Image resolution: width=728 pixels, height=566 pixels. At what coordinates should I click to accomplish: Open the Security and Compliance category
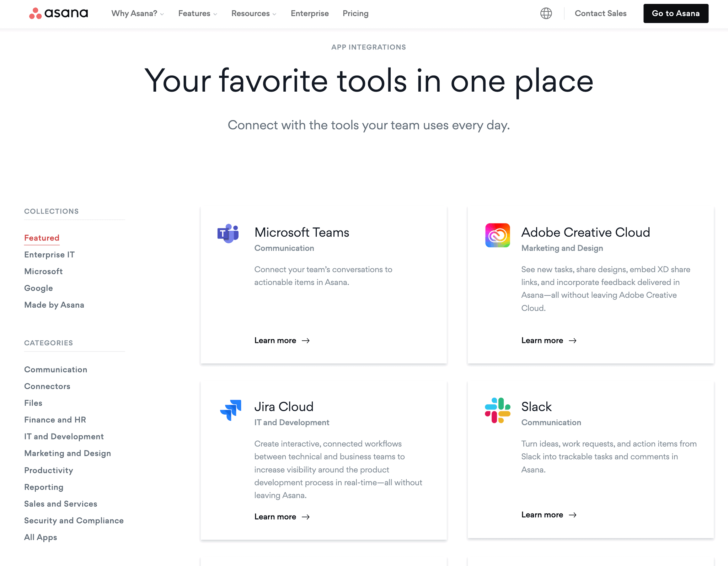(x=74, y=521)
